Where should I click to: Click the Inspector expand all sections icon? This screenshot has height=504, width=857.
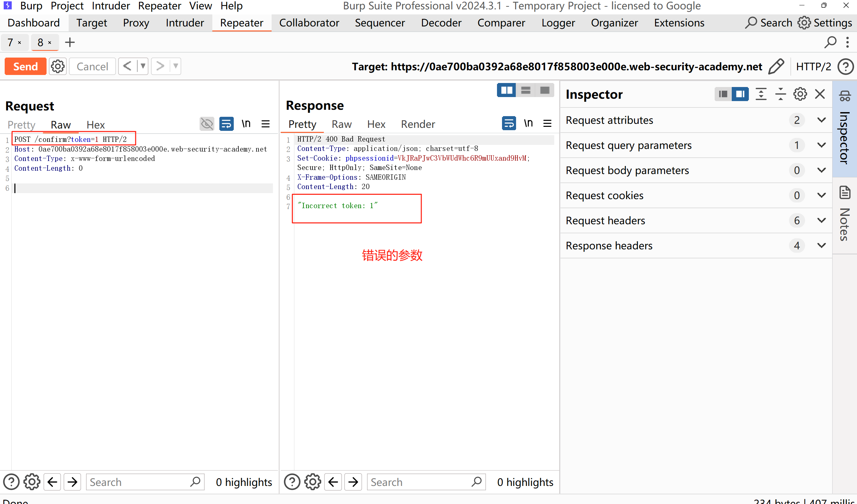point(761,94)
